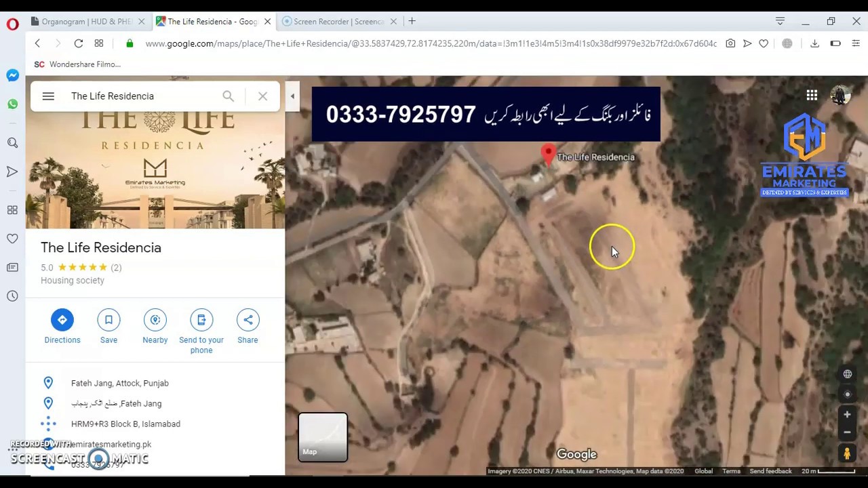The width and height of the screenshot is (868, 488).
Task: Click the Maps search magnifier button
Action: click(x=228, y=96)
